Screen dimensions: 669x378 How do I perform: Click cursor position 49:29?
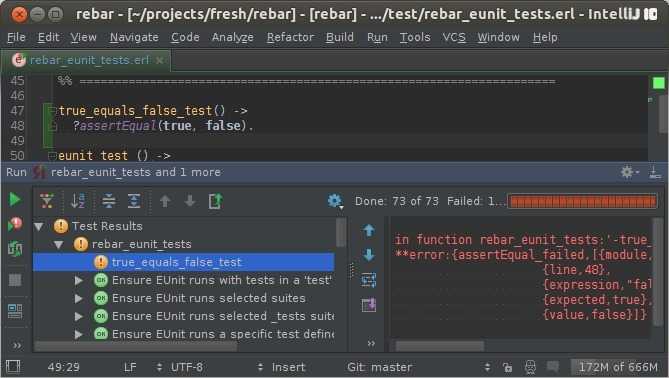click(64, 367)
